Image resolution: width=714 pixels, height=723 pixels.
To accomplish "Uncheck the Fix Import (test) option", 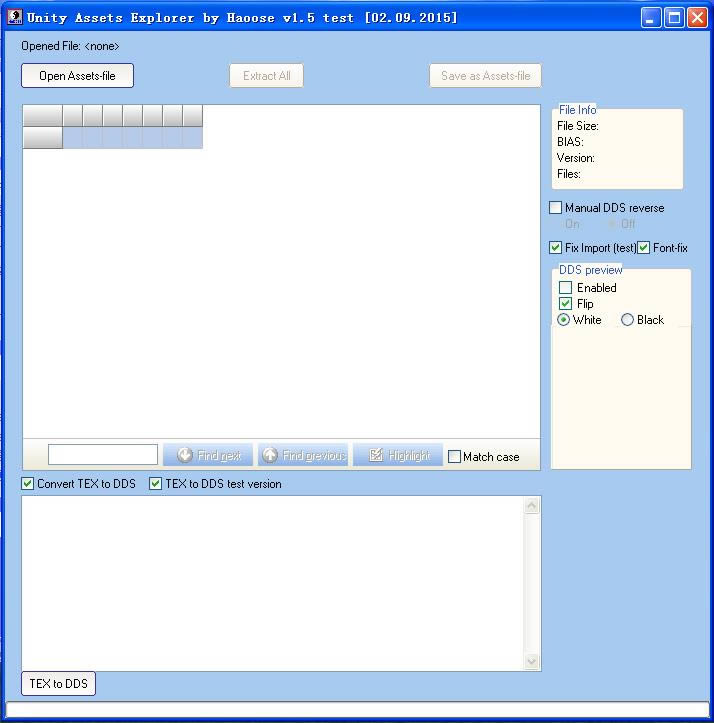I will pos(556,248).
